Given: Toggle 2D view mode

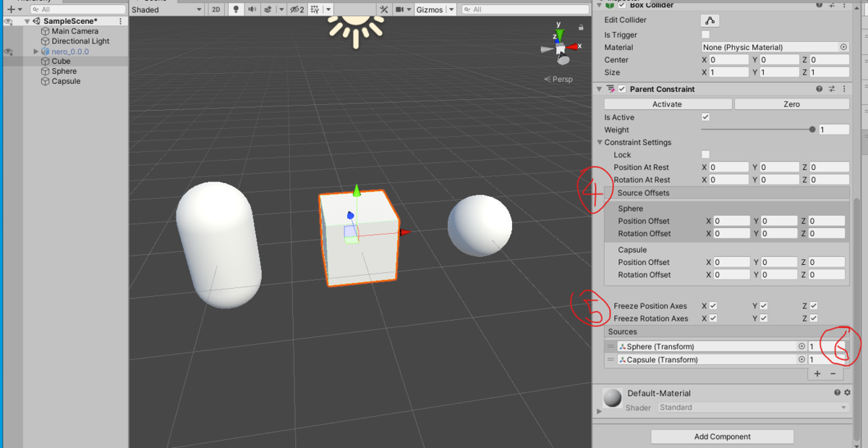Looking at the screenshot, I should [x=216, y=9].
